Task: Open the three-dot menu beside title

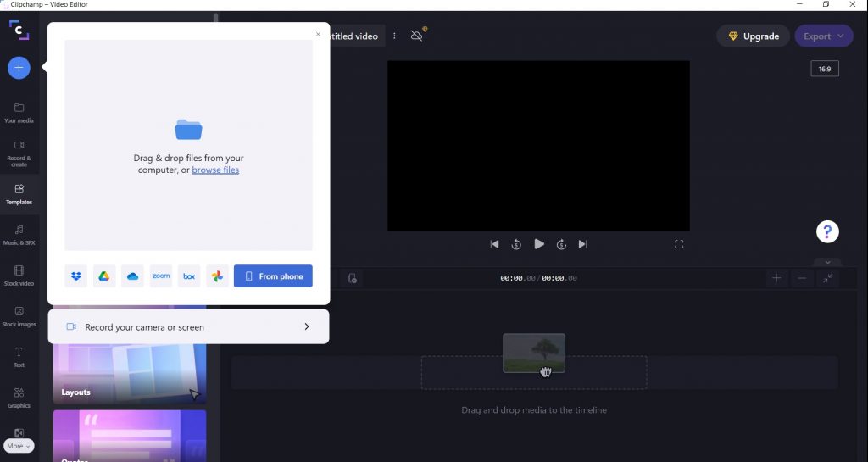Action: point(394,36)
